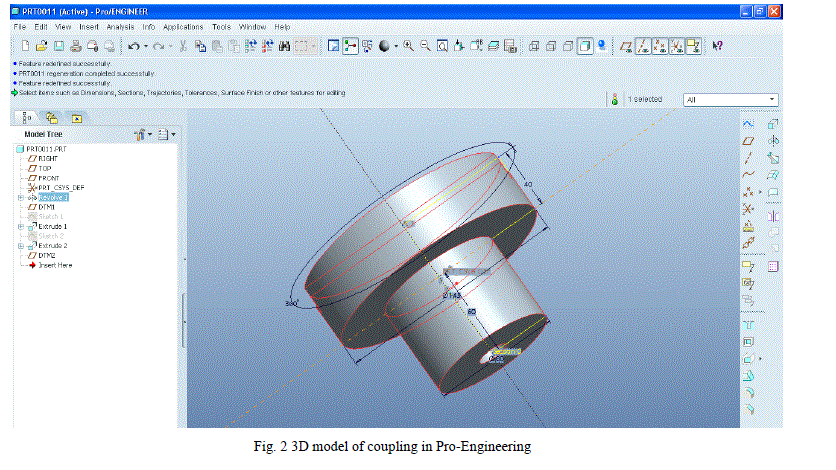Open the selection filter 'All' dropdown
Viewport: 836px width, 470px height.
(773, 100)
